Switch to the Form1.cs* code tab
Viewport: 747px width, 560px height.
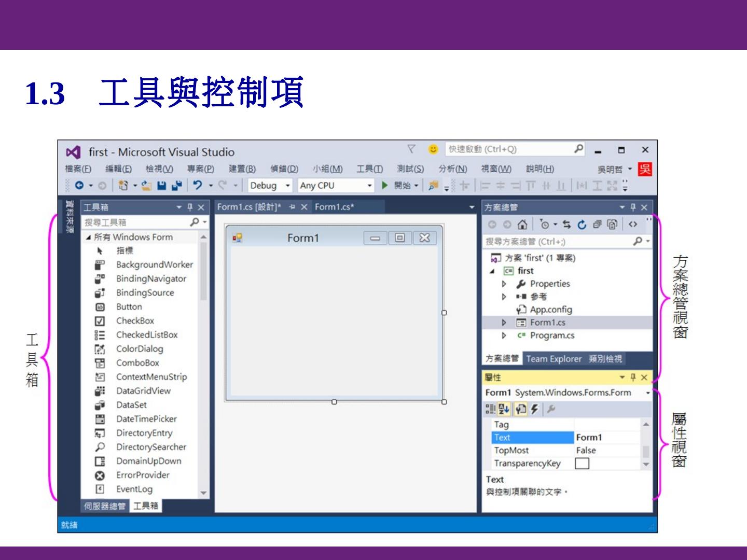pos(334,207)
